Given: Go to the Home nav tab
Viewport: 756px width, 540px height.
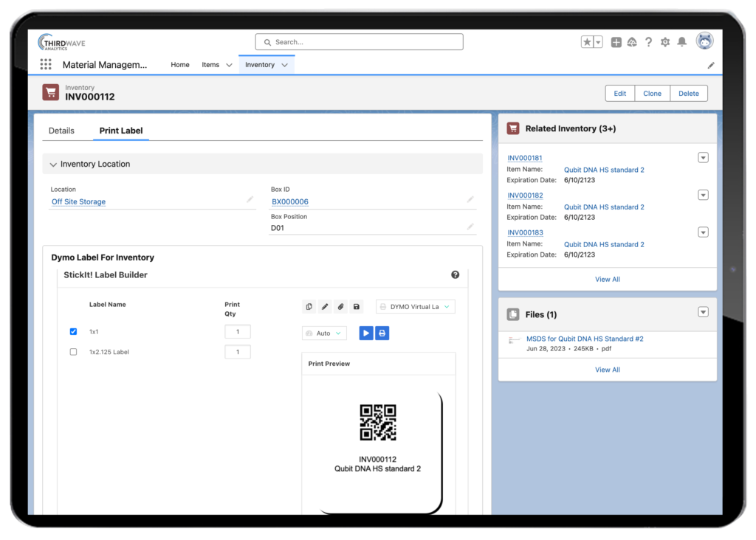Looking at the screenshot, I should (180, 65).
